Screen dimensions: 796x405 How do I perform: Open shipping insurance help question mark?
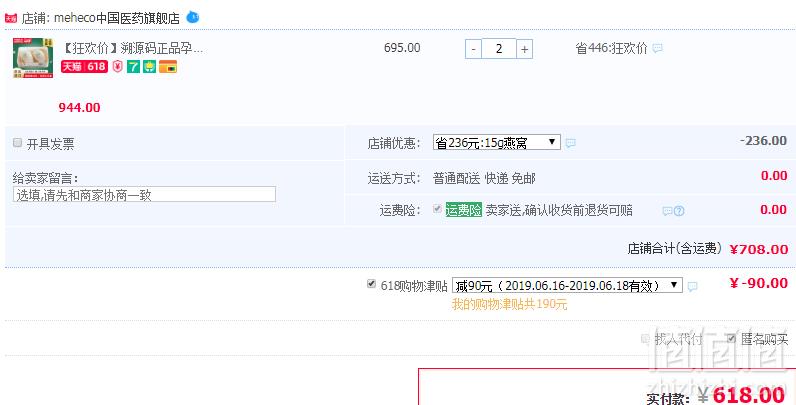679,211
